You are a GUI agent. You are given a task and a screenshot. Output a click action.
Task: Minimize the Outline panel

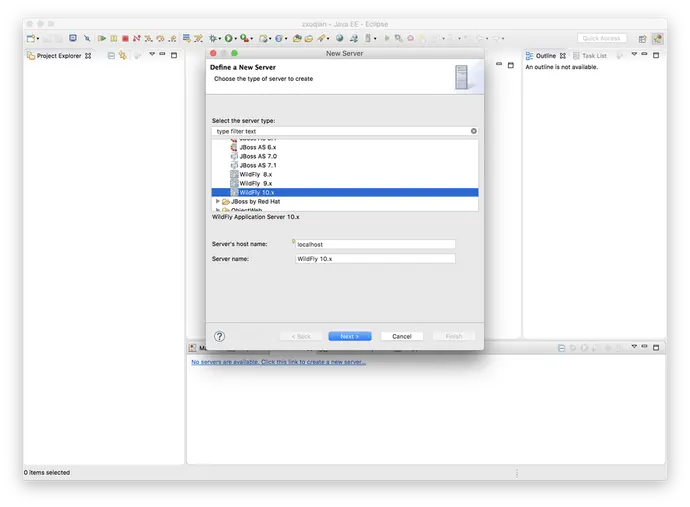[x=645, y=54]
